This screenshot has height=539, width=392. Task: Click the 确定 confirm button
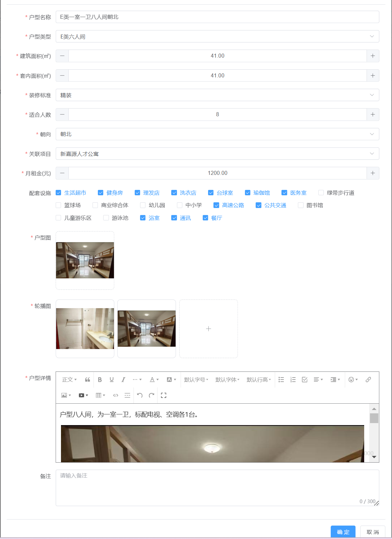click(343, 532)
